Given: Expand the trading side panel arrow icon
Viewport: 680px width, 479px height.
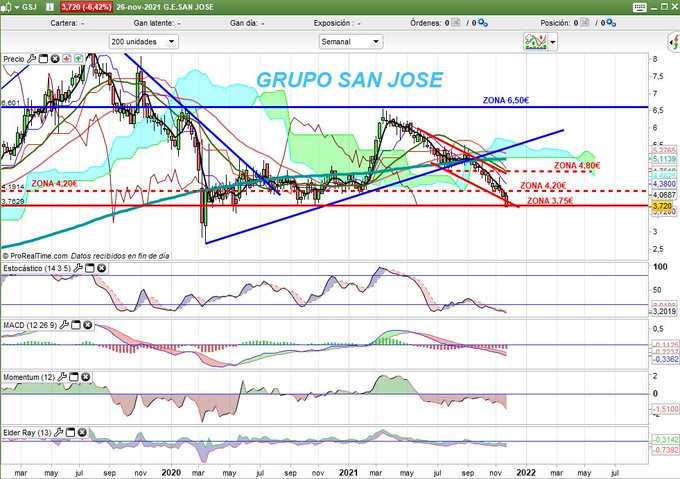Looking at the screenshot, I should [x=673, y=42].
